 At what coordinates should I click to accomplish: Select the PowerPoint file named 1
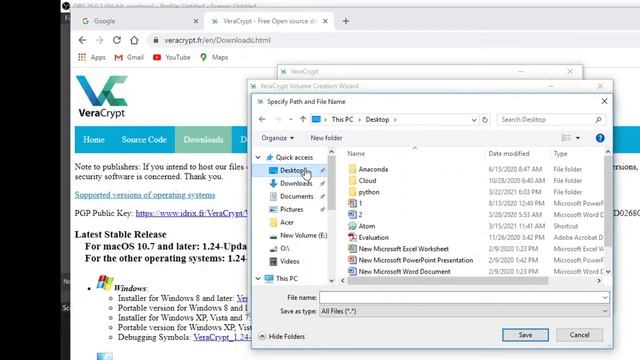360,203
